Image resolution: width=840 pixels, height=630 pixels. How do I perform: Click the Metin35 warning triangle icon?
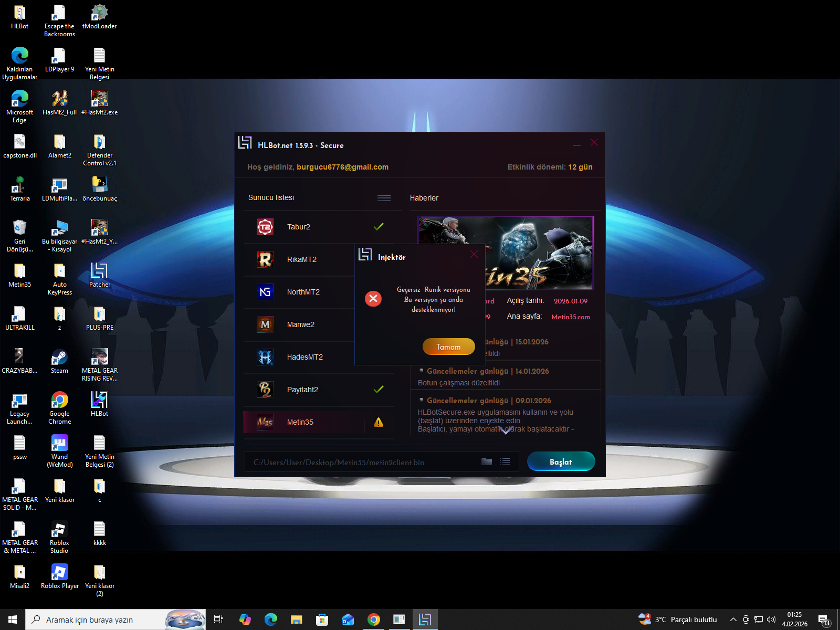click(x=379, y=422)
